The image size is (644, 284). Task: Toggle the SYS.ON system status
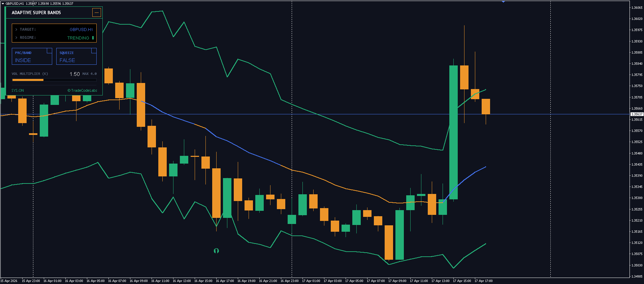click(18, 90)
